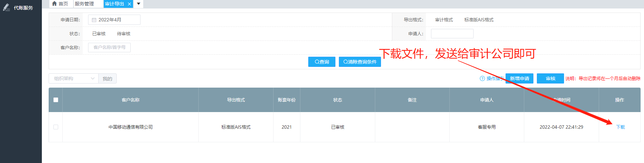This screenshot has width=644, height=163.
Task: Focus the 客户名称 input field
Action: click(x=109, y=48)
